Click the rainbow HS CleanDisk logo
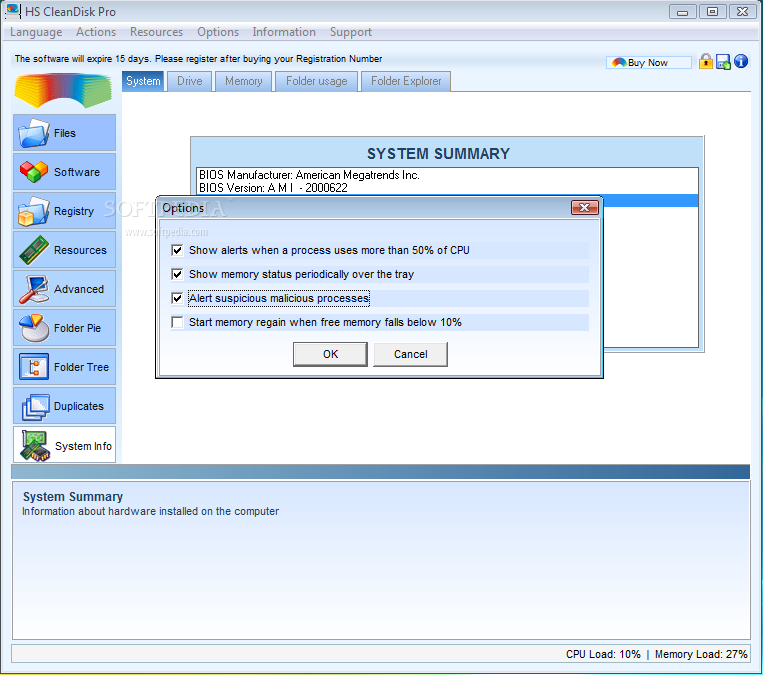Screen dimensions: 763x675 coord(63,91)
